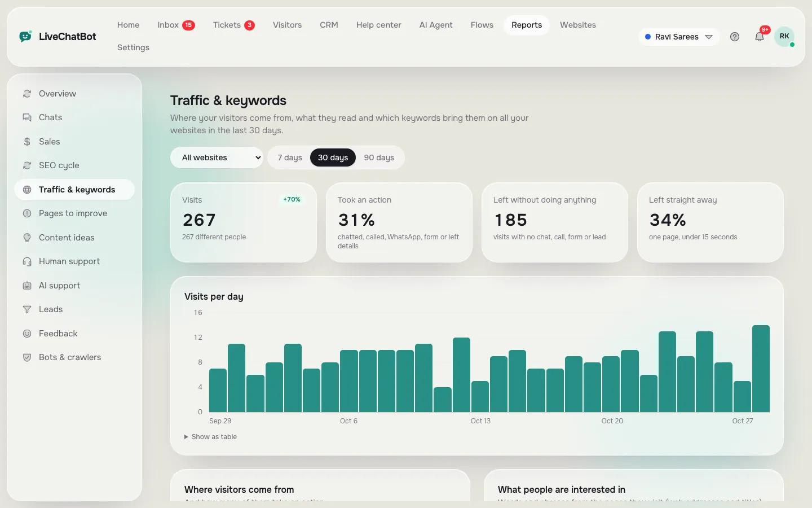Click the Human support headset icon
Image resolution: width=812 pixels, height=508 pixels.
27,261
